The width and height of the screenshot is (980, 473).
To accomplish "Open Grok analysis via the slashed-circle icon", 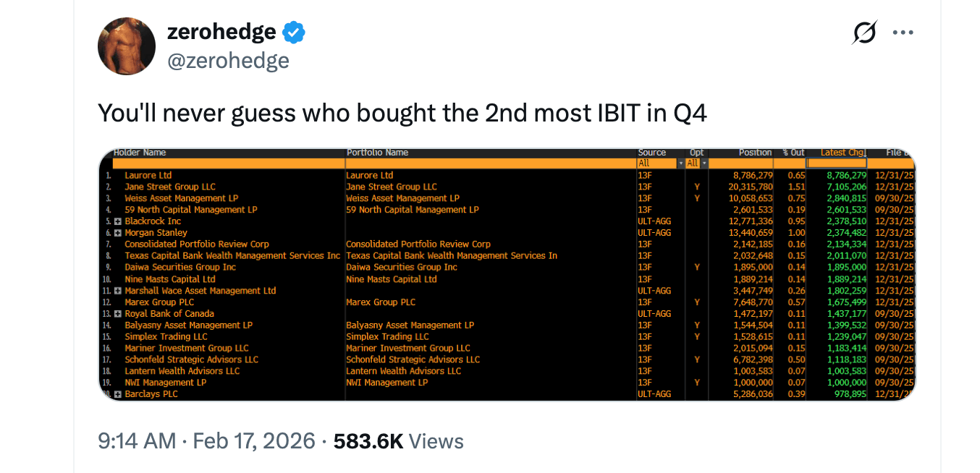I will coord(866,32).
